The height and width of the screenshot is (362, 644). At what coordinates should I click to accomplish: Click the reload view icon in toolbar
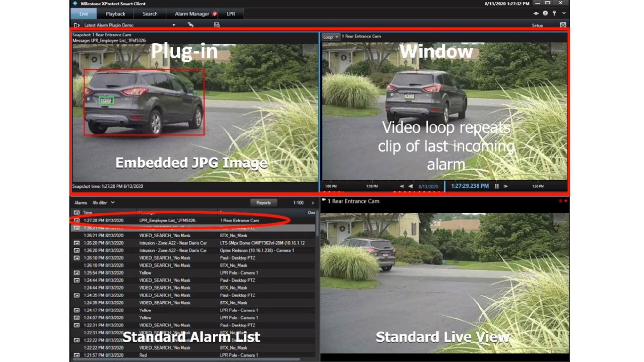tap(191, 25)
